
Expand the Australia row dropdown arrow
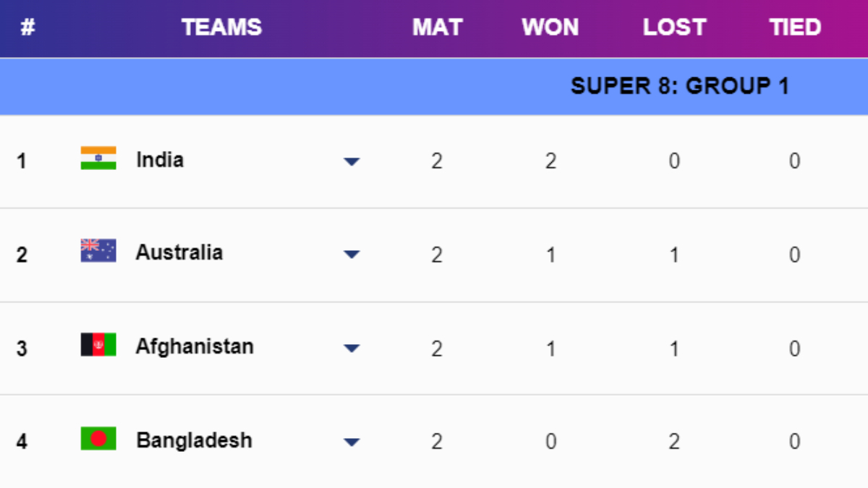point(352,254)
